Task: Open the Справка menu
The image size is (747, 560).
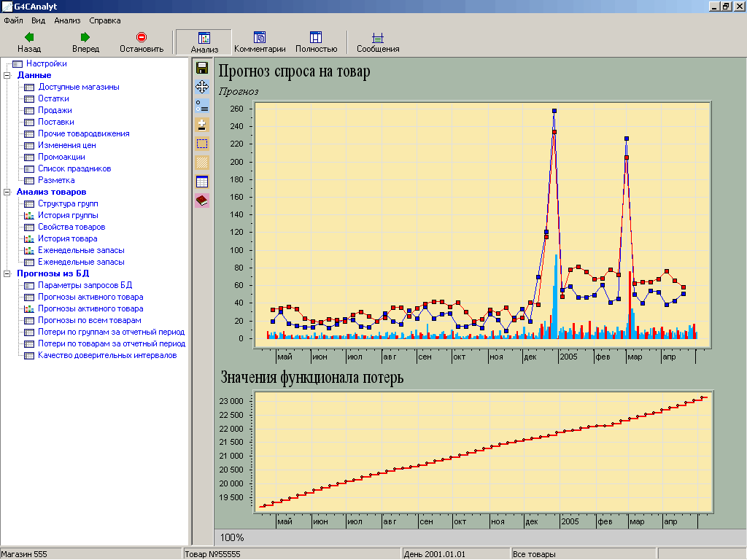Action: click(105, 21)
